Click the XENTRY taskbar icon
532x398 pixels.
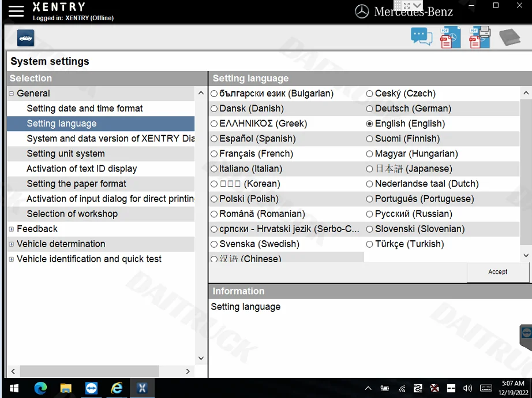[x=142, y=388]
